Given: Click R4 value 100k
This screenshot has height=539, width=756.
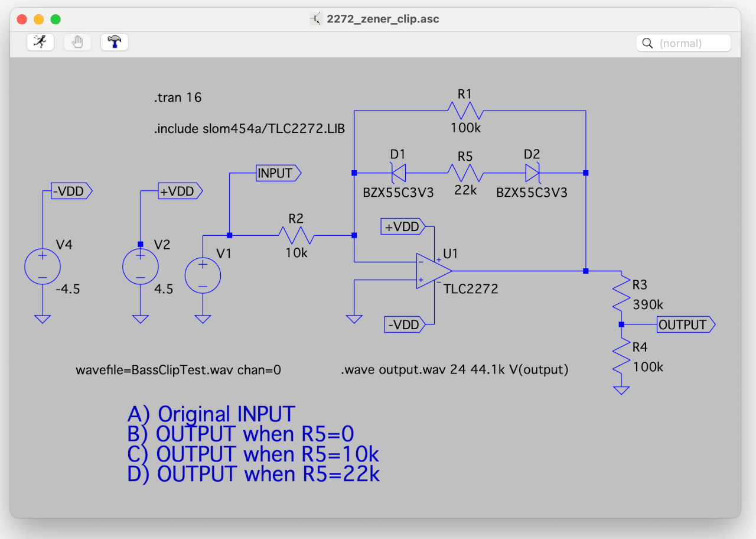Looking at the screenshot, I should coord(648,367).
